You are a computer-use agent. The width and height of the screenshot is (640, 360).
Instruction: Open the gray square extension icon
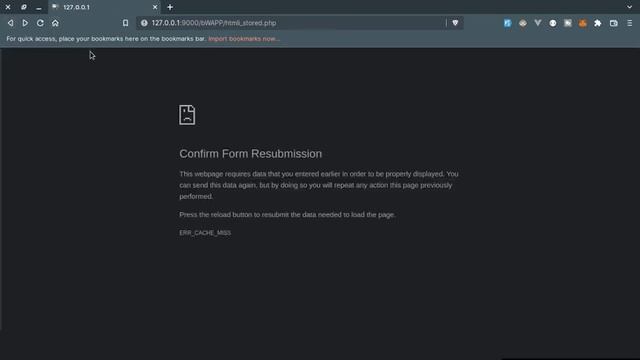pos(568,23)
